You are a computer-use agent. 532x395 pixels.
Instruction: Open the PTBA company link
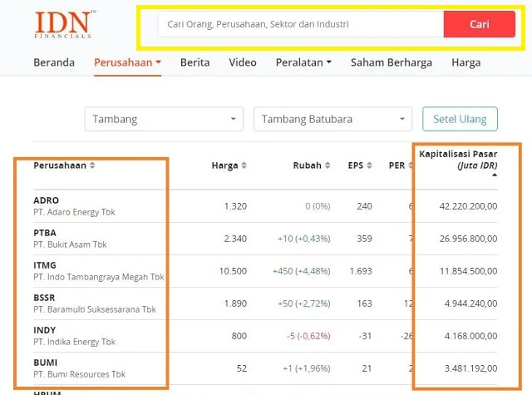[45, 233]
